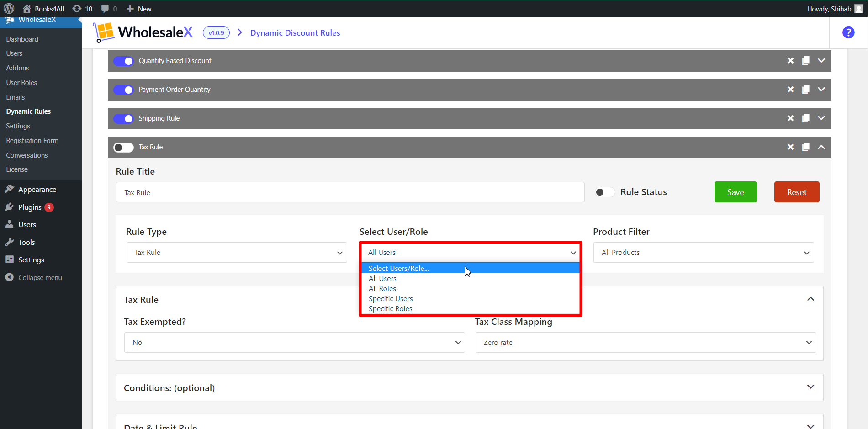
Task: Delete the Quantity Based Discount rule
Action: pyautogui.click(x=790, y=61)
